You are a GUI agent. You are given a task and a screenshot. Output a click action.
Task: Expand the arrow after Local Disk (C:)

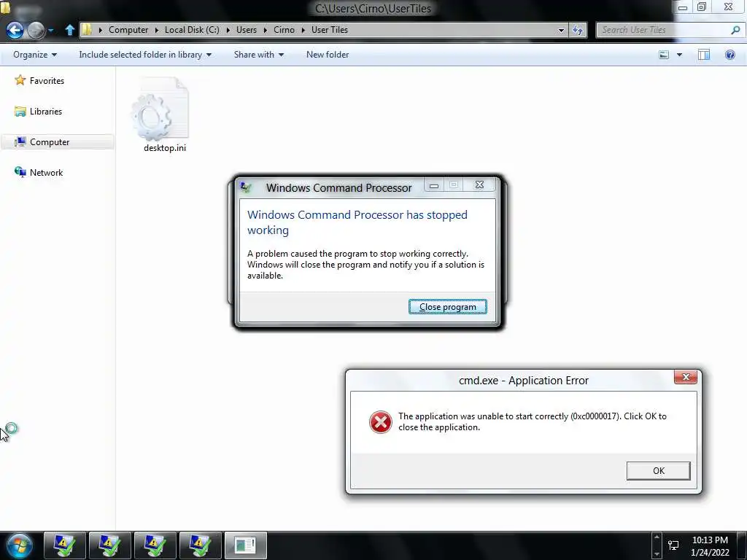[228, 30]
